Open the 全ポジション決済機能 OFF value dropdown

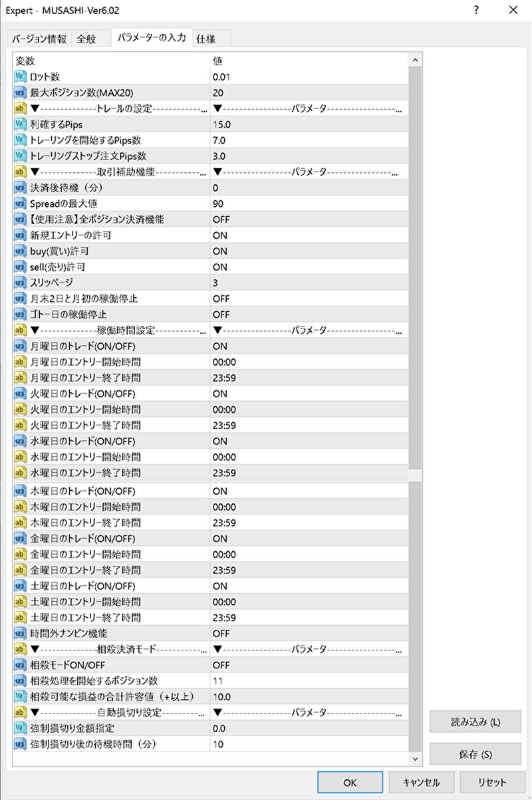pyautogui.click(x=221, y=219)
